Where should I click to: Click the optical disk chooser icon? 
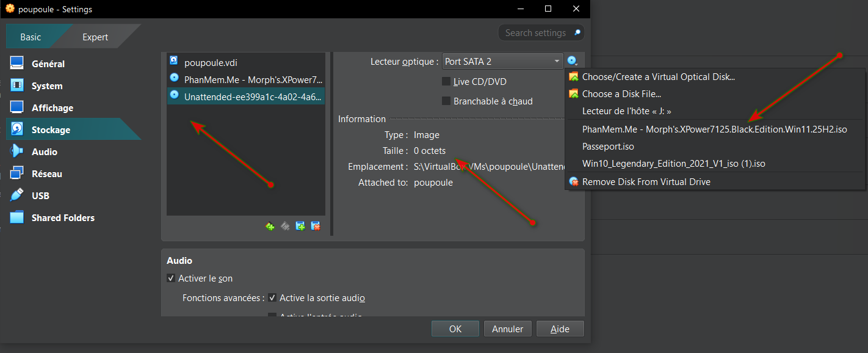pos(572,61)
